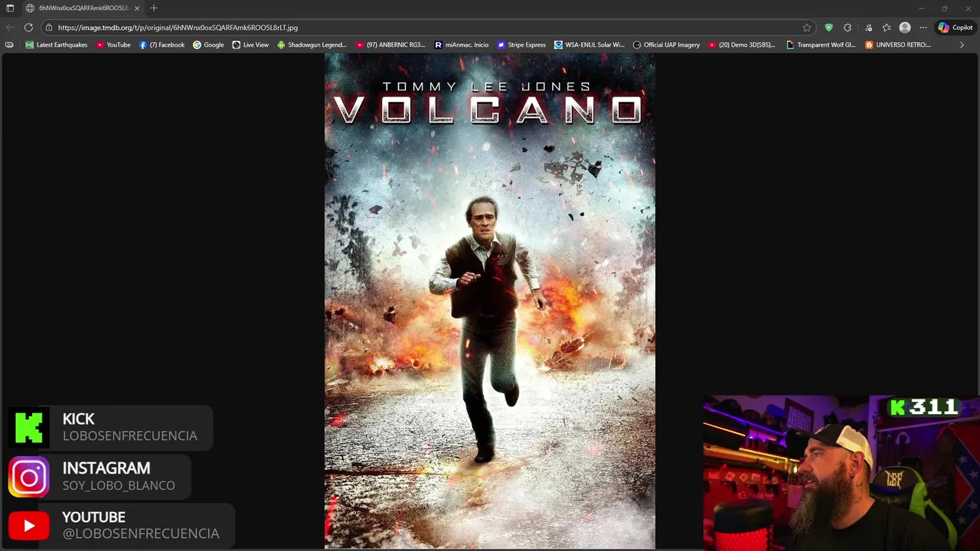
Task: Reload the page with refresh icon
Action: 28,28
